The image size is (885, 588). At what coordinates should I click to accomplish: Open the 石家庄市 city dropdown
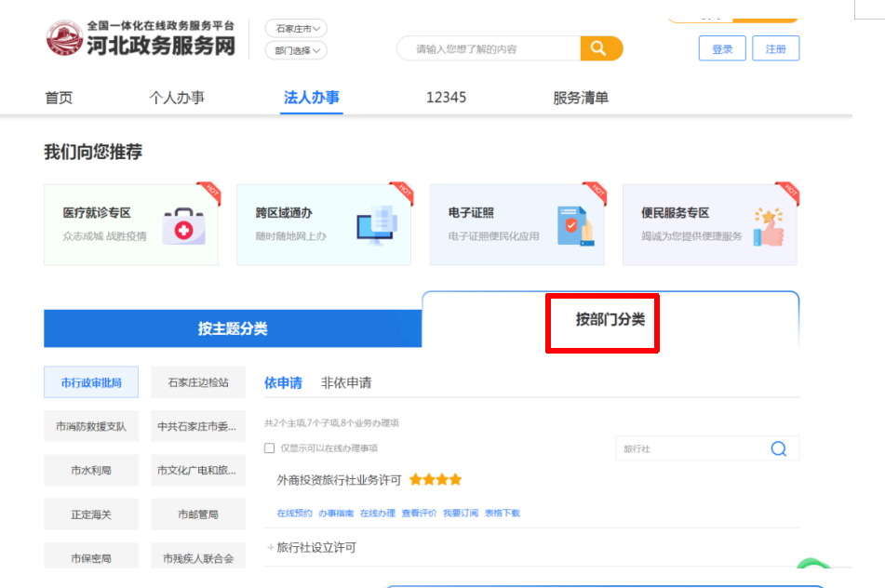pos(296,29)
